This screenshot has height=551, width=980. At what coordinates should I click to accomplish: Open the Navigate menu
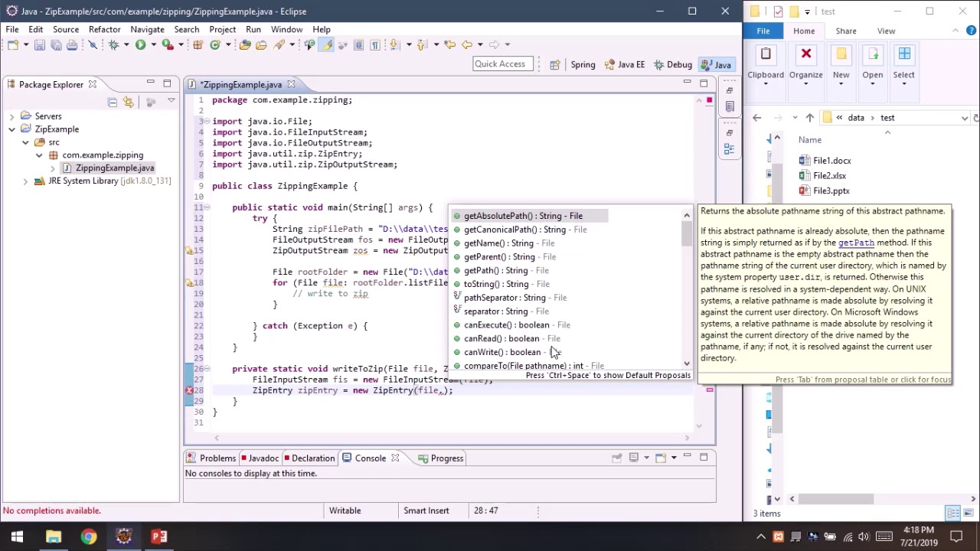(x=147, y=29)
